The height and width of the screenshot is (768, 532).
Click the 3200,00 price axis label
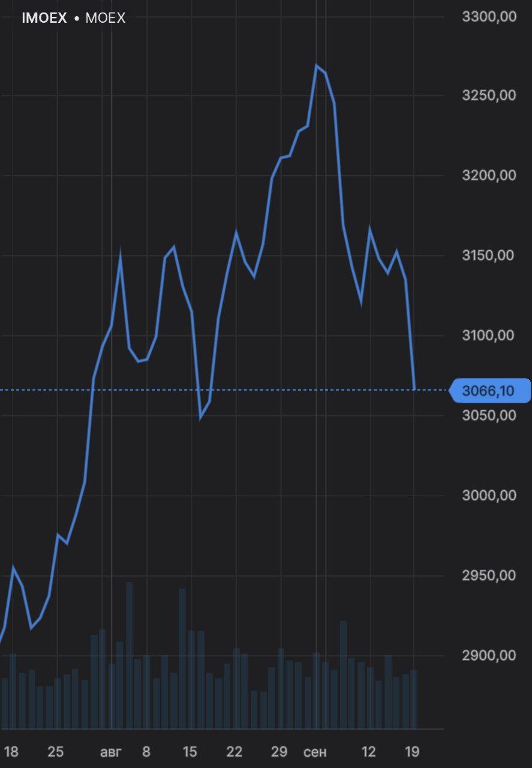coord(489,175)
